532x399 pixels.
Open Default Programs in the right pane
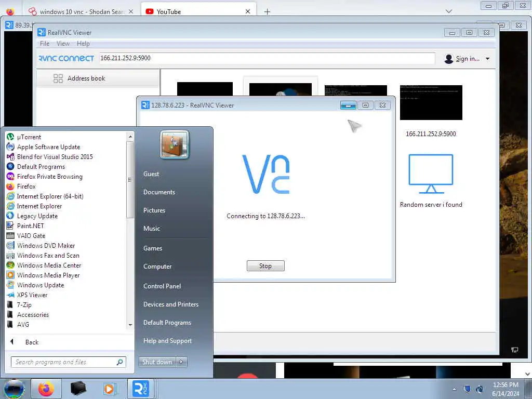[167, 323]
